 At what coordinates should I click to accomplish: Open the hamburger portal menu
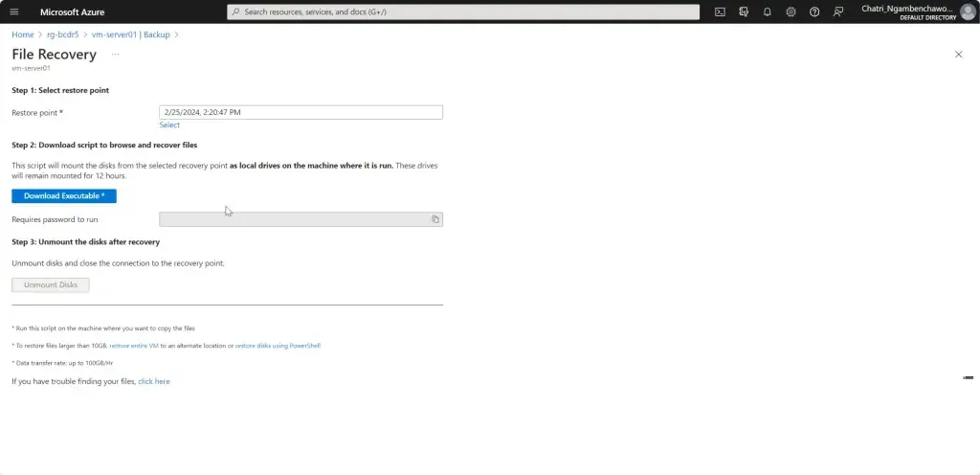[14, 11]
